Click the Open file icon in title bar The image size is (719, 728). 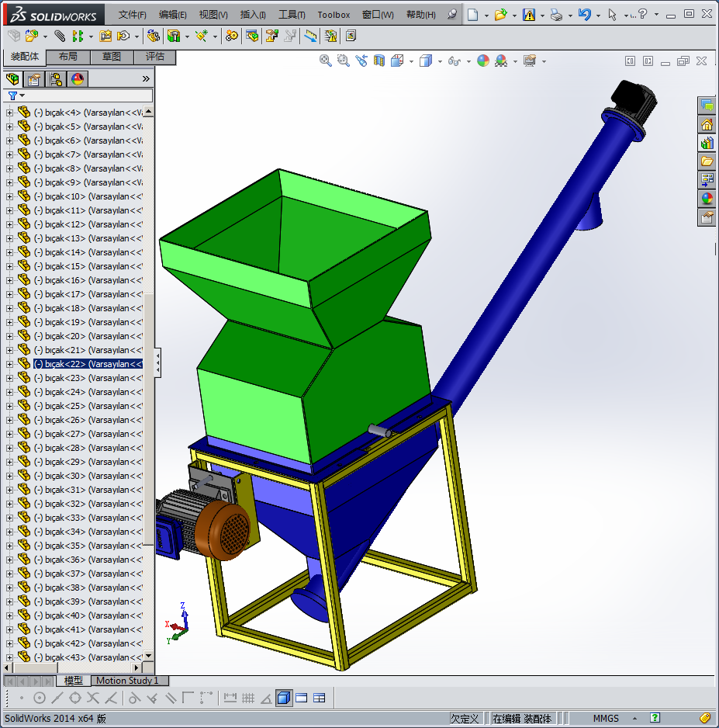coord(500,15)
